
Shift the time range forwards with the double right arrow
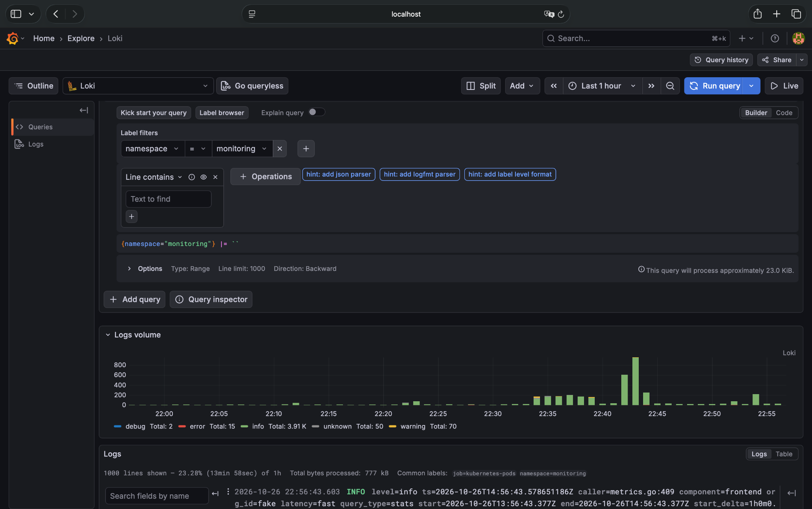pos(651,86)
